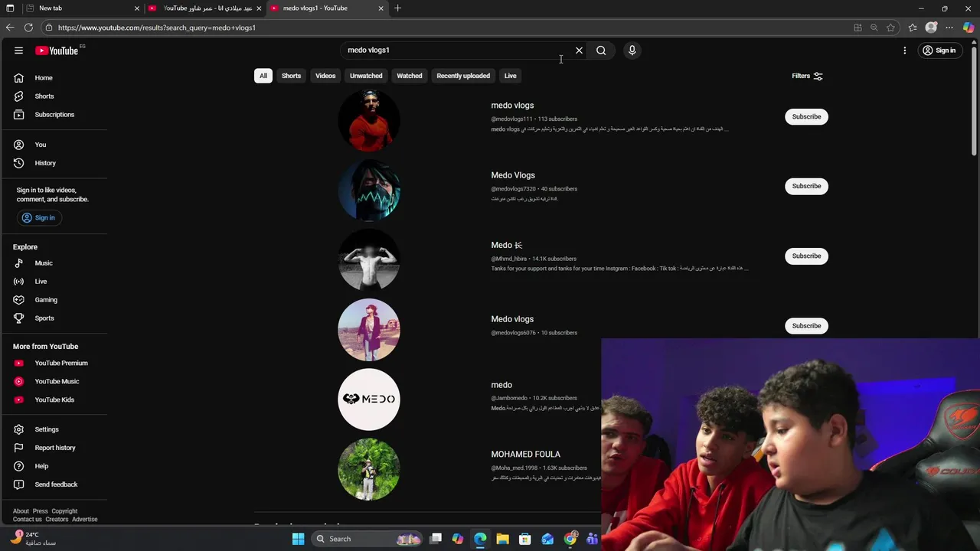Open Microsoft Store from the taskbar
The image size is (980, 551).
point(525,539)
